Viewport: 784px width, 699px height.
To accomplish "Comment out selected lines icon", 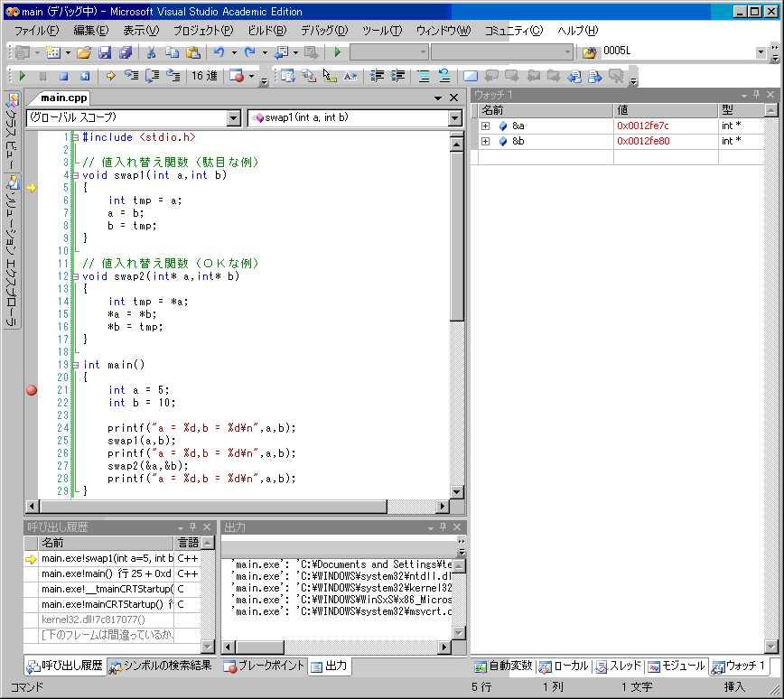I will (x=424, y=76).
